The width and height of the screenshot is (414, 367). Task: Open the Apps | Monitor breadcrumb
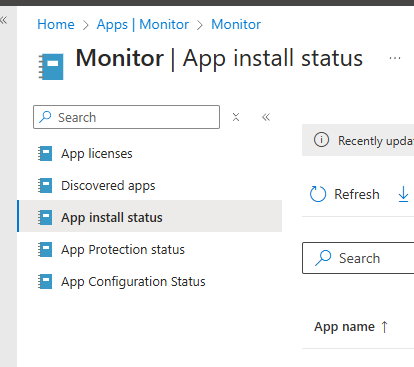[143, 24]
